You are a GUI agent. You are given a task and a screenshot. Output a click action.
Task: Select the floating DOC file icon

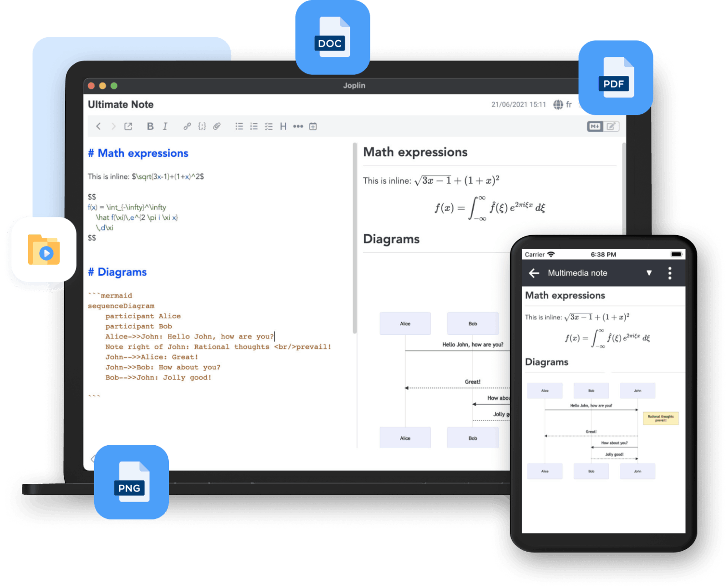pyautogui.click(x=333, y=37)
